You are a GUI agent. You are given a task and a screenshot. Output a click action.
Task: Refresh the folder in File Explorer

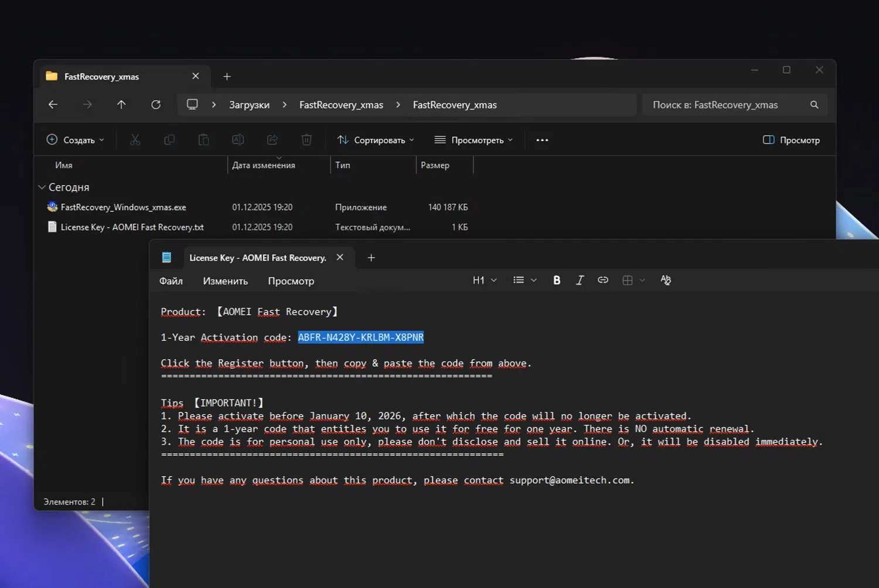click(156, 105)
